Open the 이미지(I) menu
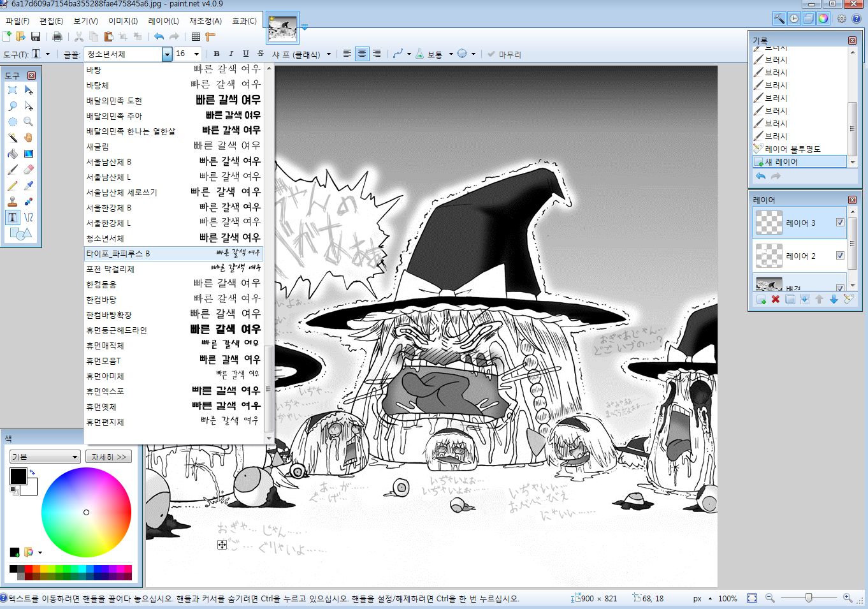The width and height of the screenshot is (868, 609). (x=123, y=21)
